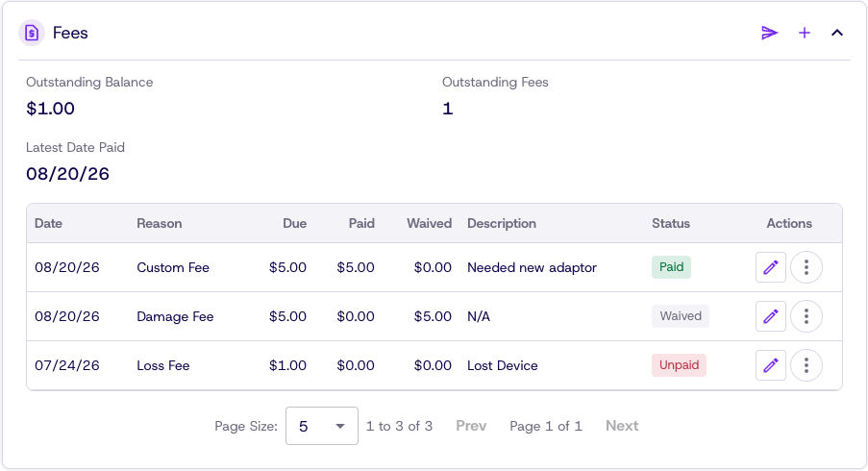Click the '1 to 3 of 3' count text
This screenshot has height=471, width=868.
pos(399,426)
